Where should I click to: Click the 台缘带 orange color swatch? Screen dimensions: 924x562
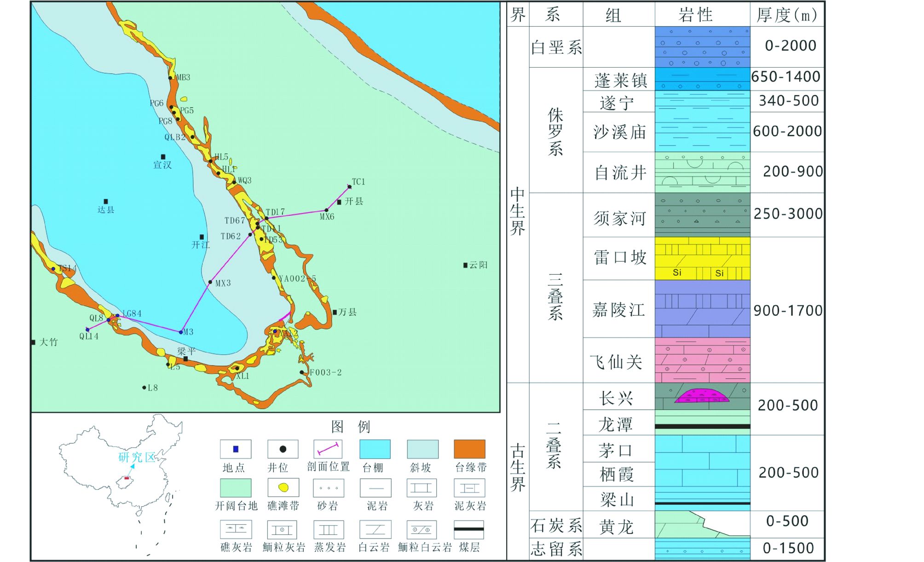coord(469,449)
